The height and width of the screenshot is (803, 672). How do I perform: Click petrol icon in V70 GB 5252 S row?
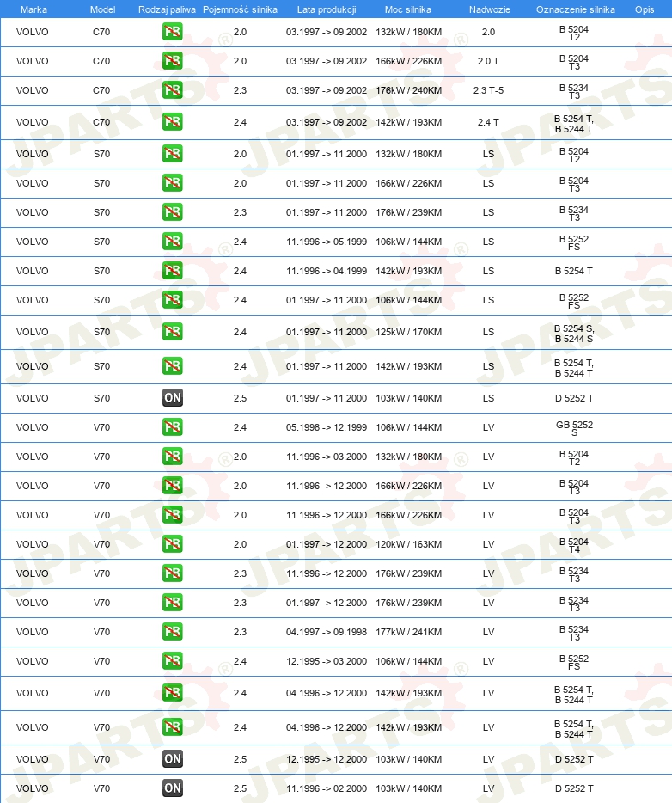[173, 427]
